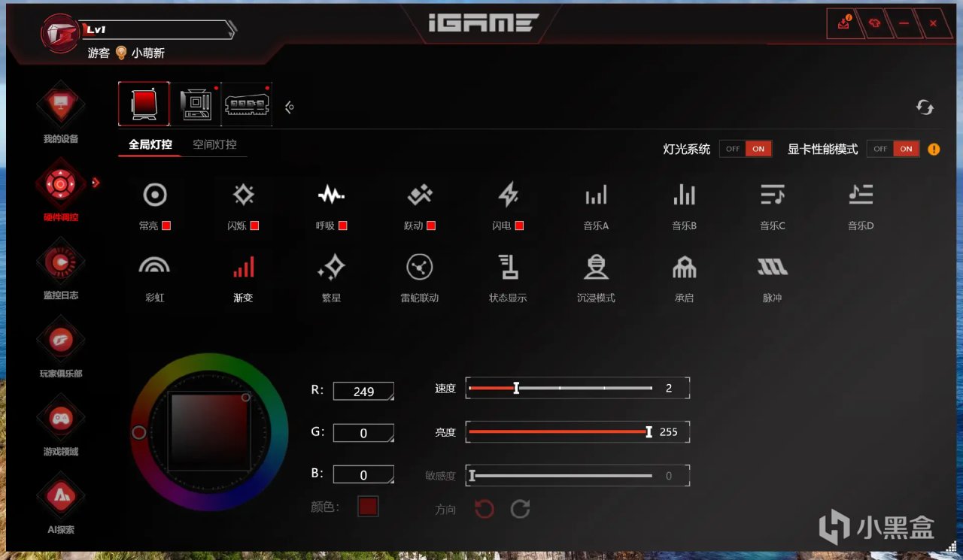Viewport: 963px width, 560px height.
Task: Click the Lv1 level progress bar
Action: pos(160,30)
